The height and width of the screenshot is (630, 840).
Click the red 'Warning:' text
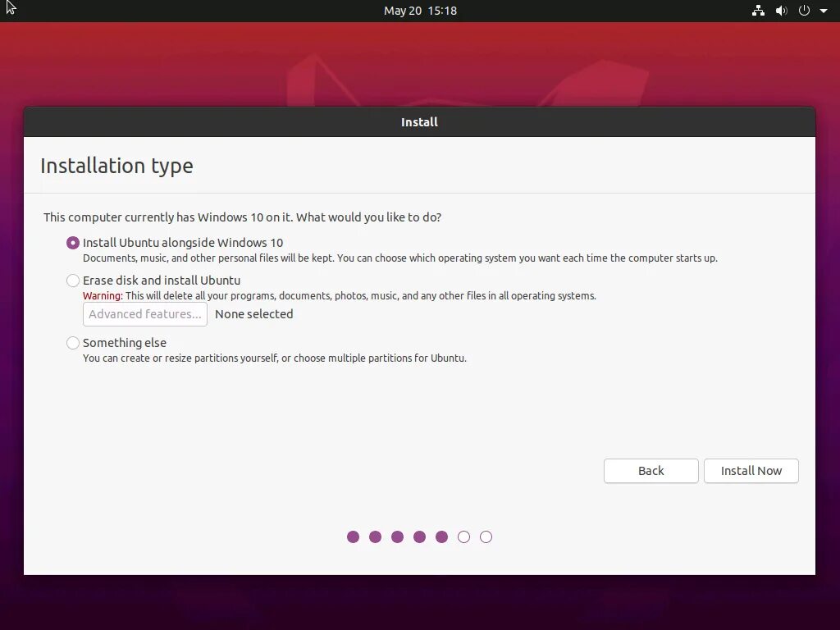click(x=103, y=295)
